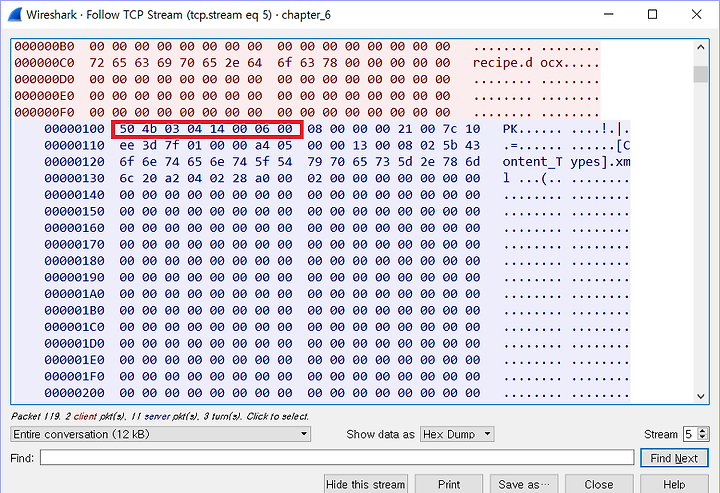The width and height of the screenshot is (720, 493).
Task: Select the client row at offset 000000C0
Action: click(x=307, y=63)
